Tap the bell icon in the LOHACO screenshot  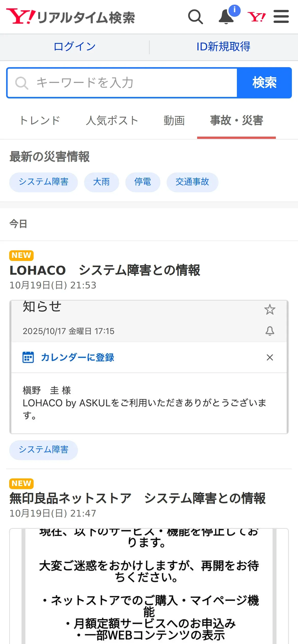pyautogui.click(x=270, y=331)
